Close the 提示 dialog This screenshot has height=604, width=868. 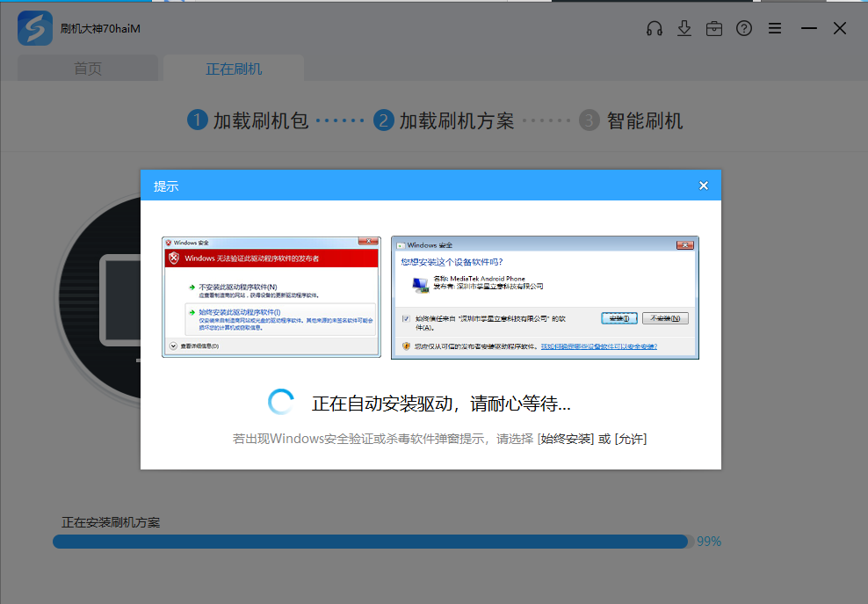(x=704, y=186)
